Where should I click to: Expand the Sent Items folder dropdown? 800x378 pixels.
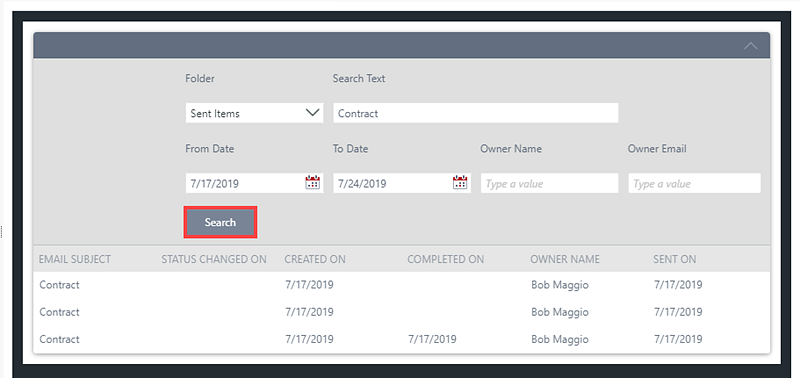255,113
